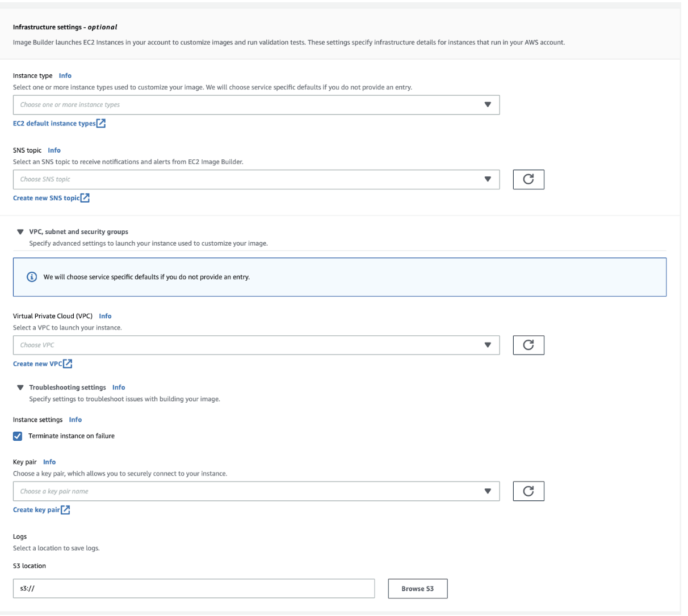
Task: Click the refresh icon beside SNS topic dropdown
Action: tap(528, 179)
